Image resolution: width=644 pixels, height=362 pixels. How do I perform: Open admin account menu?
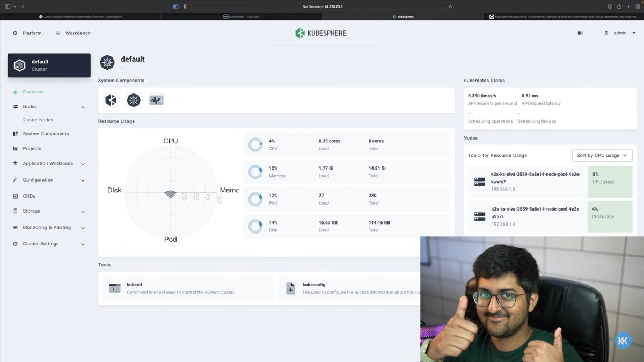click(x=620, y=33)
